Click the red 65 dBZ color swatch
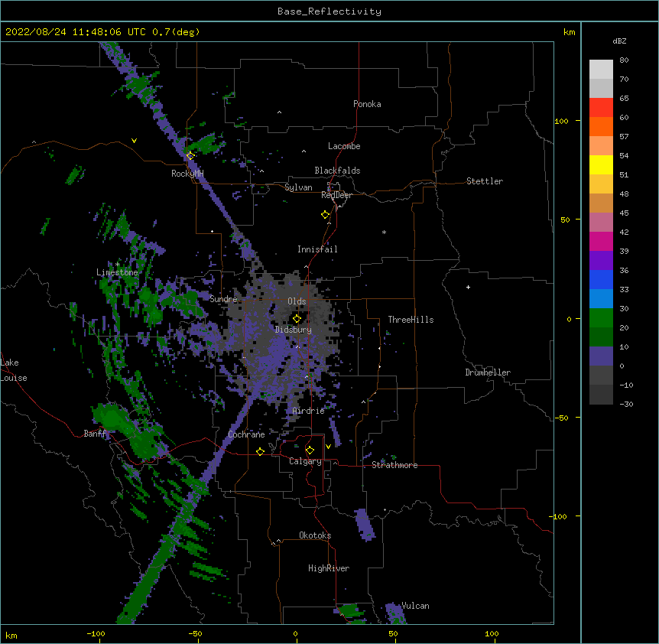 click(x=601, y=107)
